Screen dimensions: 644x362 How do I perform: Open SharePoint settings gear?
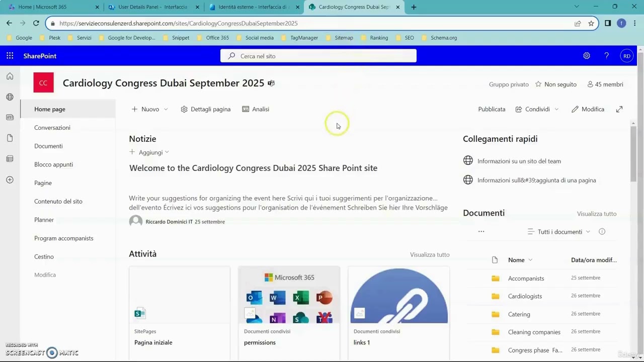tap(587, 56)
